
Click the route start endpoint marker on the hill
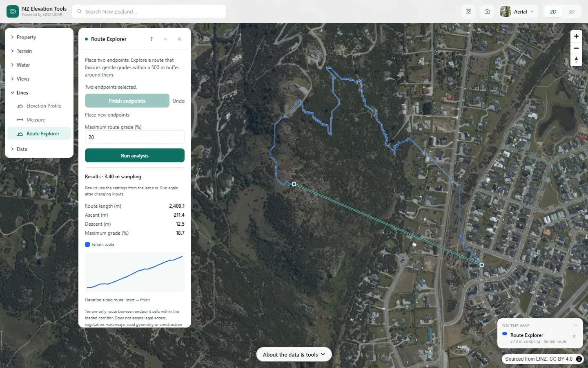[x=294, y=184]
